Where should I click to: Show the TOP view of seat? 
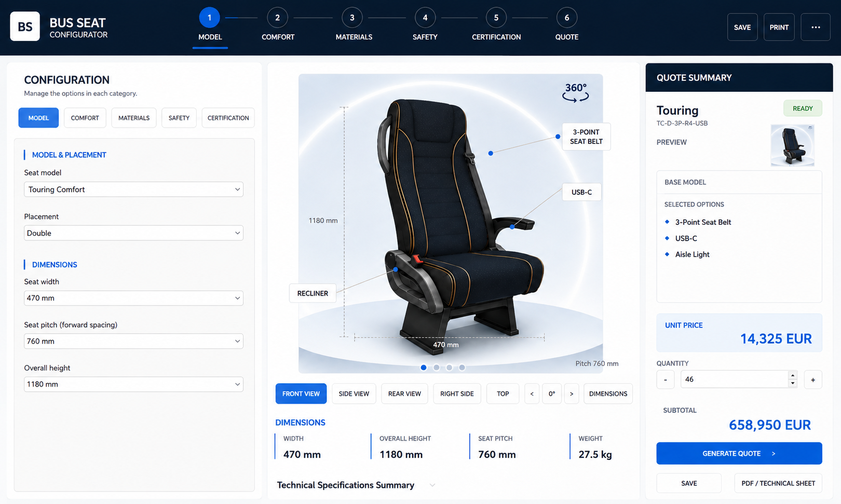tap(503, 393)
